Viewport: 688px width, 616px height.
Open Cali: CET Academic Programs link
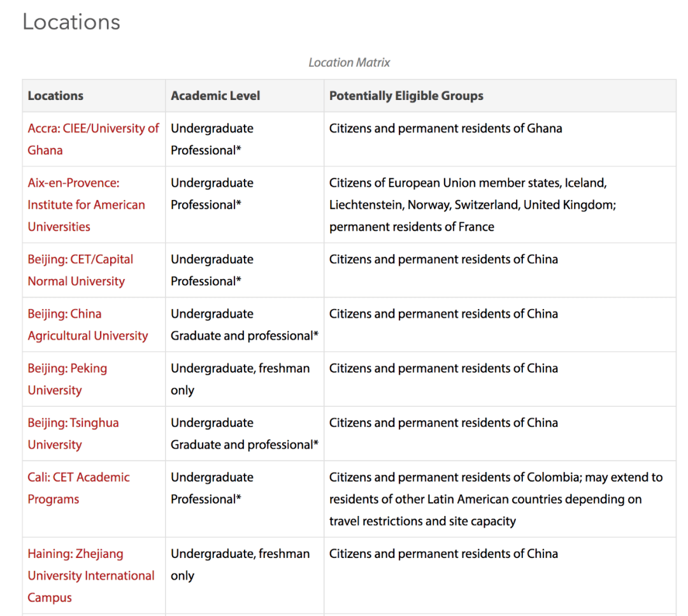78,488
